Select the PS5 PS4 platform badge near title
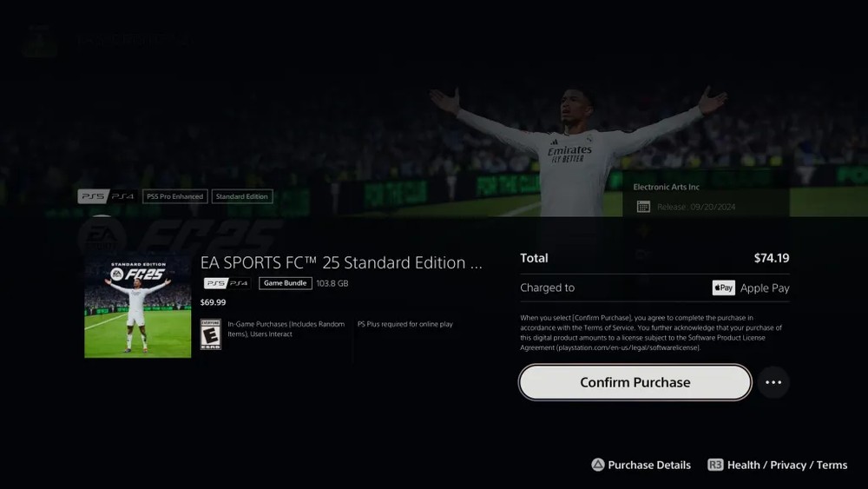This screenshot has width=868, height=489. click(x=227, y=283)
